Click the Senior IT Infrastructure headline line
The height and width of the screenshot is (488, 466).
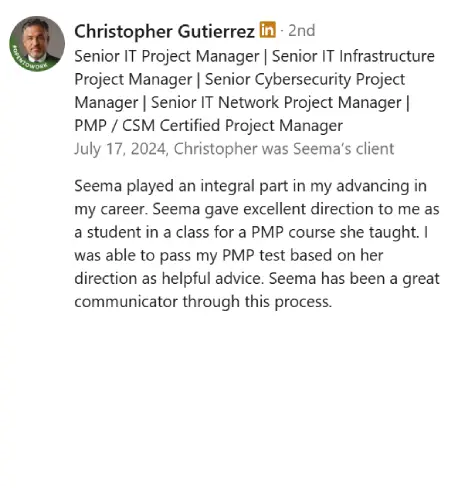353,56
